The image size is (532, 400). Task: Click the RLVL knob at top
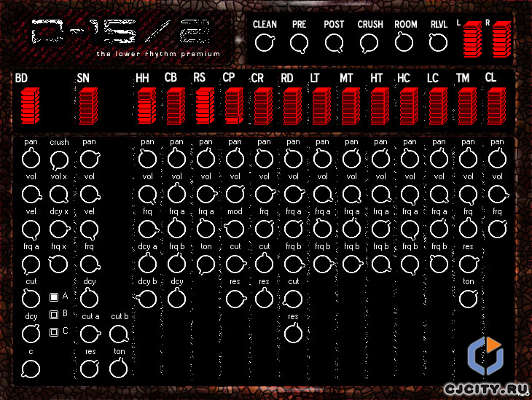point(438,43)
